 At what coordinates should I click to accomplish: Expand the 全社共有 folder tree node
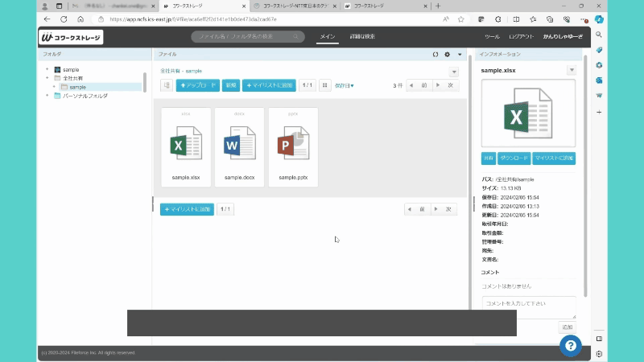click(47, 78)
